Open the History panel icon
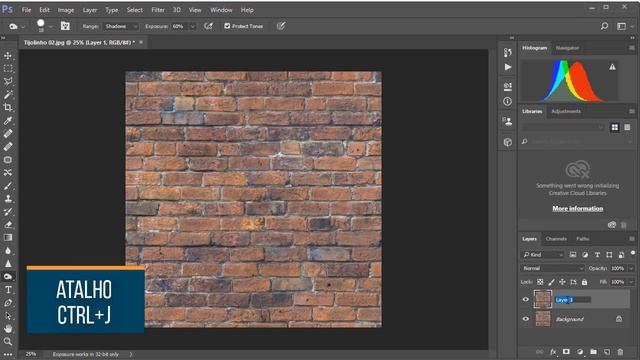The height and width of the screenshot is (360, 640). (x=507, y=52)
